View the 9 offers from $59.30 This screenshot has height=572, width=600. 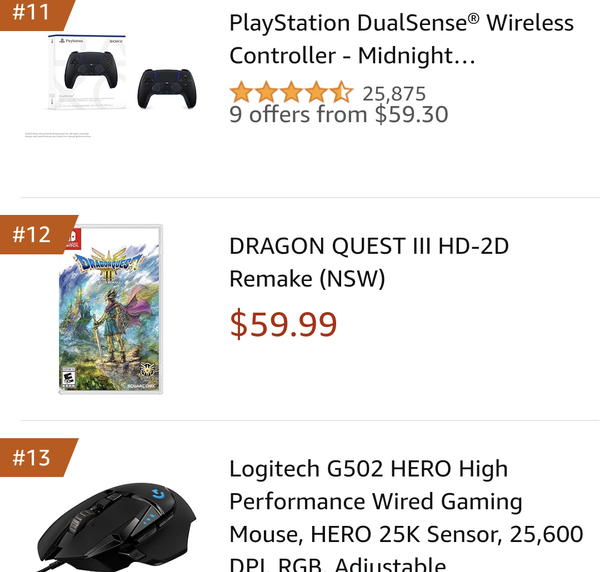339,114
